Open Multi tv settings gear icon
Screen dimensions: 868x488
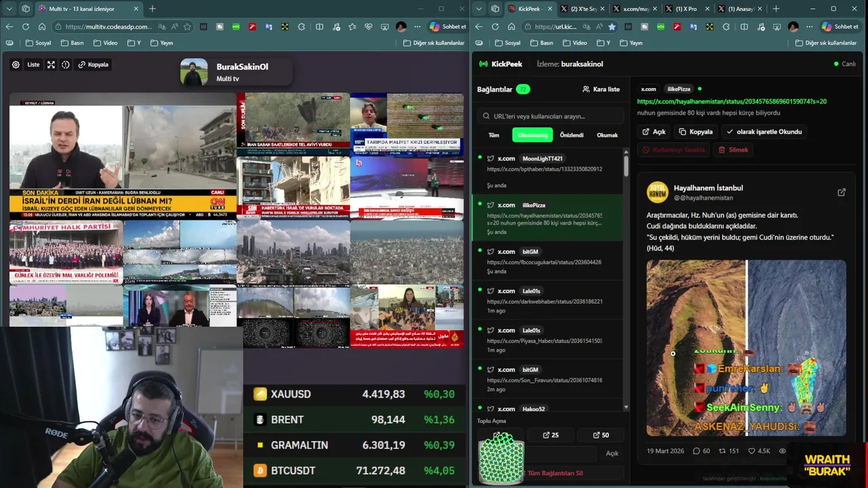click(16, 64)
